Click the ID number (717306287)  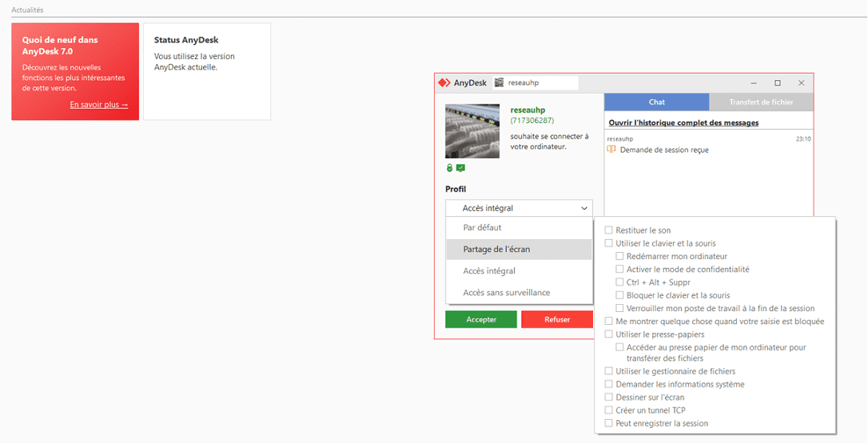532,120
